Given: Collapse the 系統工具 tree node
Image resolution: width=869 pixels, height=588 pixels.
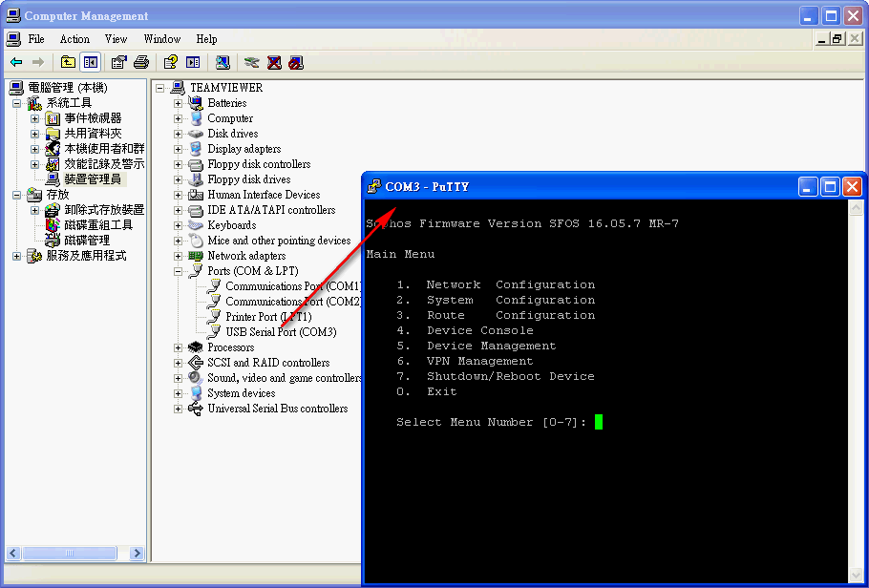Looking at the screenshot, I should 16,103.
